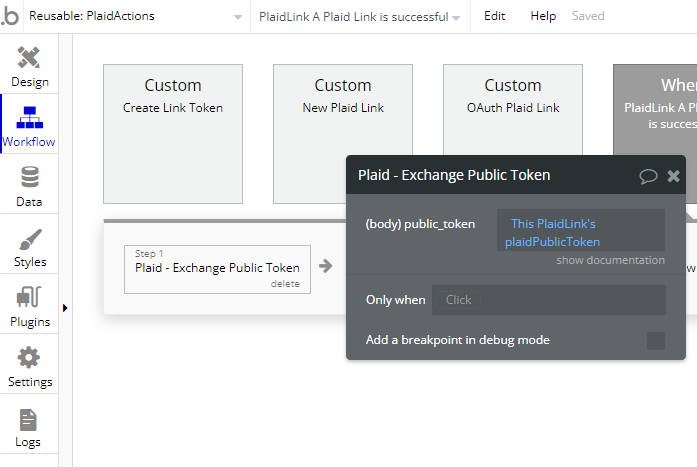The height and width of the screenshot is (467, 697).
Task: Click the Bubble logo icon
Action: [x=10, y=16]
